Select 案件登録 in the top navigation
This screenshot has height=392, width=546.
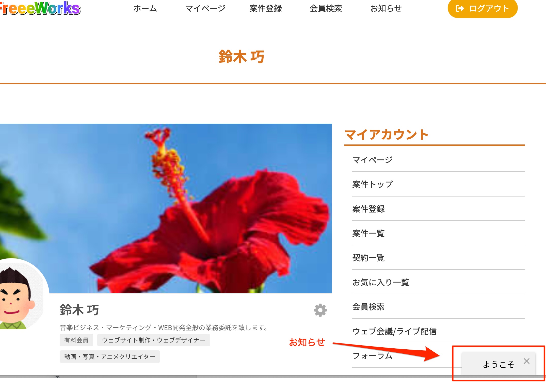265,9
